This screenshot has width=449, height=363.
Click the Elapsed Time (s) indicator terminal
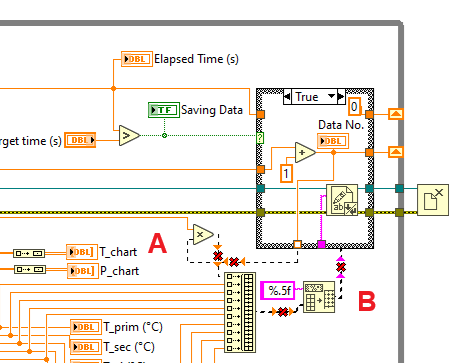(137, 59)
